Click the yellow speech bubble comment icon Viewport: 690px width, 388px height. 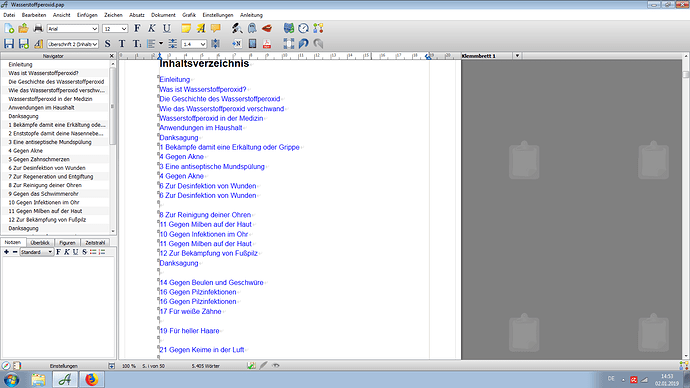(x=216, y=29)
